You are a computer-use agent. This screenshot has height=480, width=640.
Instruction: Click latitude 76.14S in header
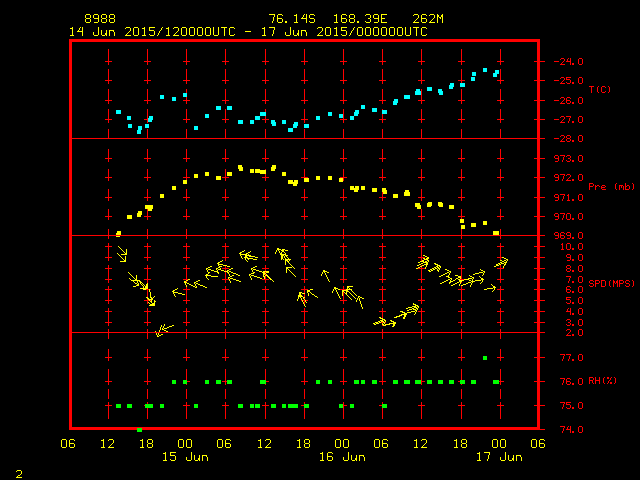coord(292,19)
